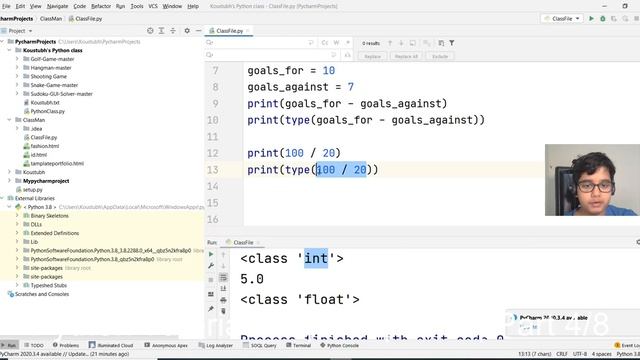Select the ClassFile.py editor tab
Screen dimensions: 640x360
tap(229, 31)
